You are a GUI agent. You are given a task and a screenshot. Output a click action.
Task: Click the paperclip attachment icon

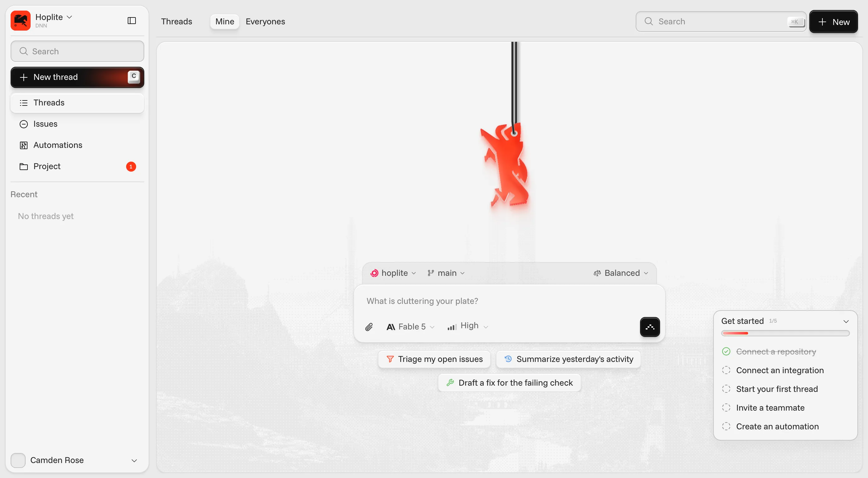click(369, 327)
